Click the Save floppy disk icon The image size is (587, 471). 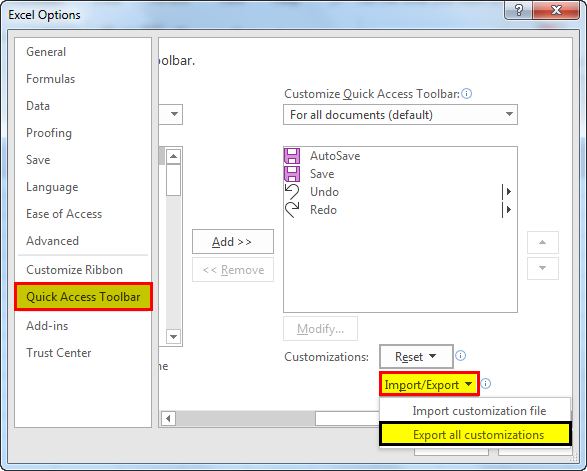pyautogui.click(x=292, y=174)
